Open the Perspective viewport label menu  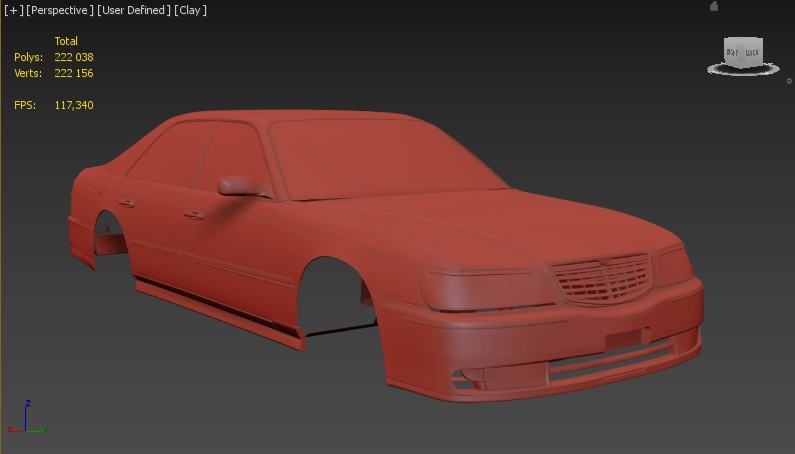pos(60,10)
